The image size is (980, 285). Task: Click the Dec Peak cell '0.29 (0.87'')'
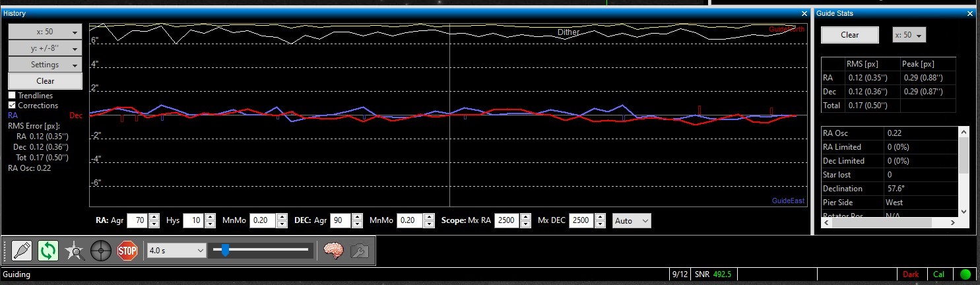[927, 92]
